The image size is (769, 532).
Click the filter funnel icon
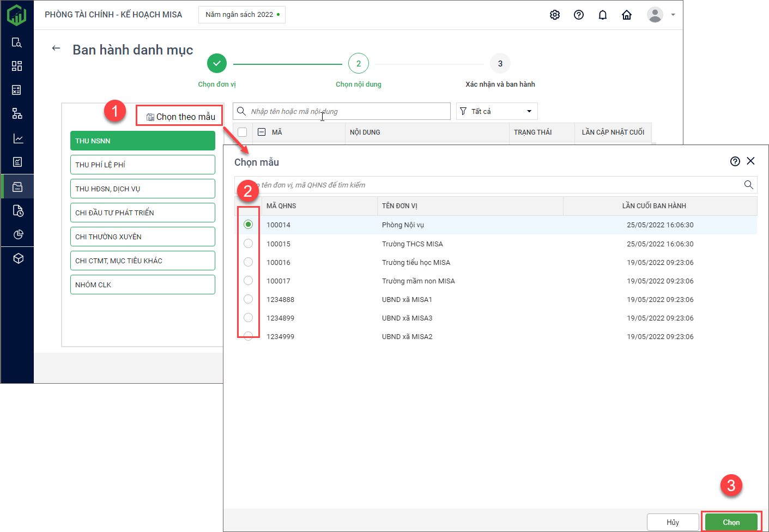click(x=463, y=111)
